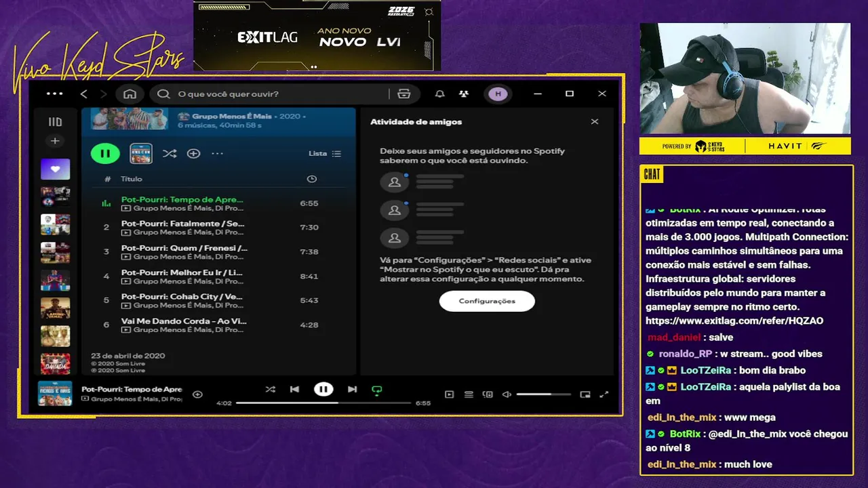Screen dimensions: 868x488
Task: Open the miniplayer icon
Action: point(585,394)
